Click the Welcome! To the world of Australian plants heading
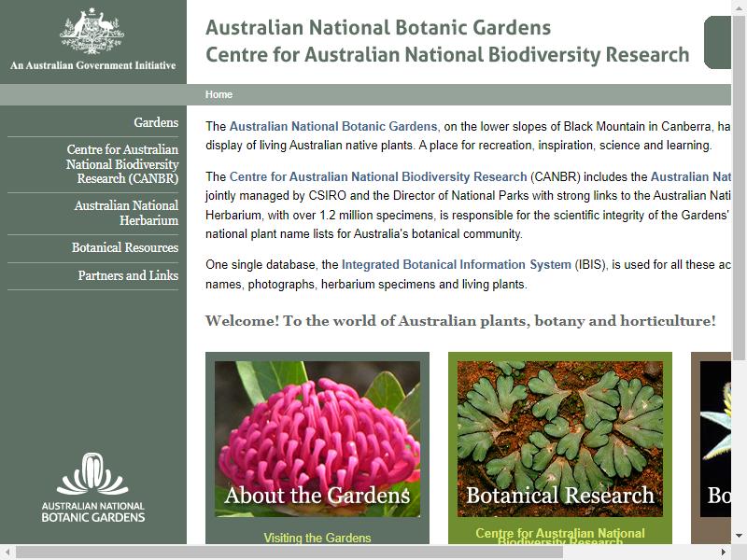Screen dimensions: 747x560 (460, 320)
